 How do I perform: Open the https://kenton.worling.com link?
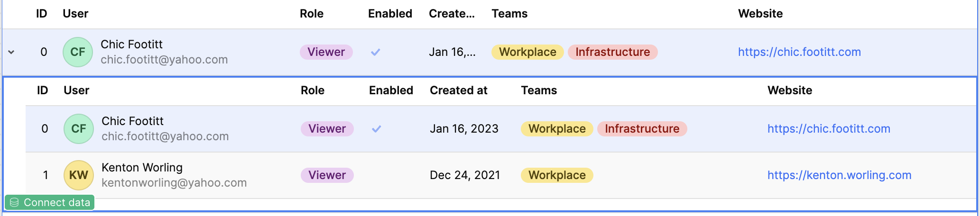pos(840,175)
